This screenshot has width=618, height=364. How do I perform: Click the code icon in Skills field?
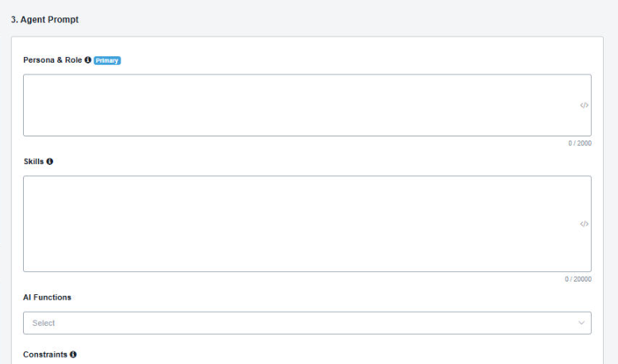point(584,224)
